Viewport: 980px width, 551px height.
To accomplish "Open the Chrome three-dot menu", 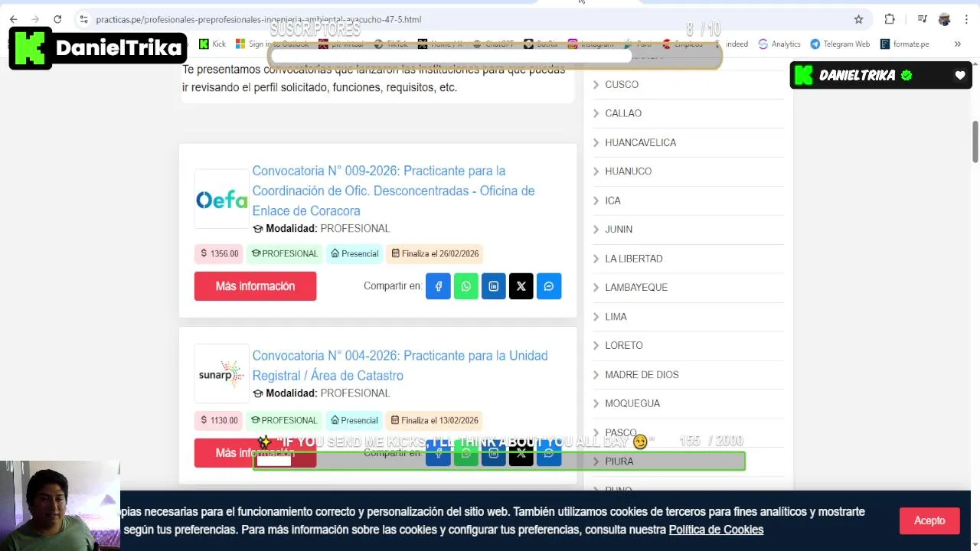I will pyautogui.click(x=966, y=19).
